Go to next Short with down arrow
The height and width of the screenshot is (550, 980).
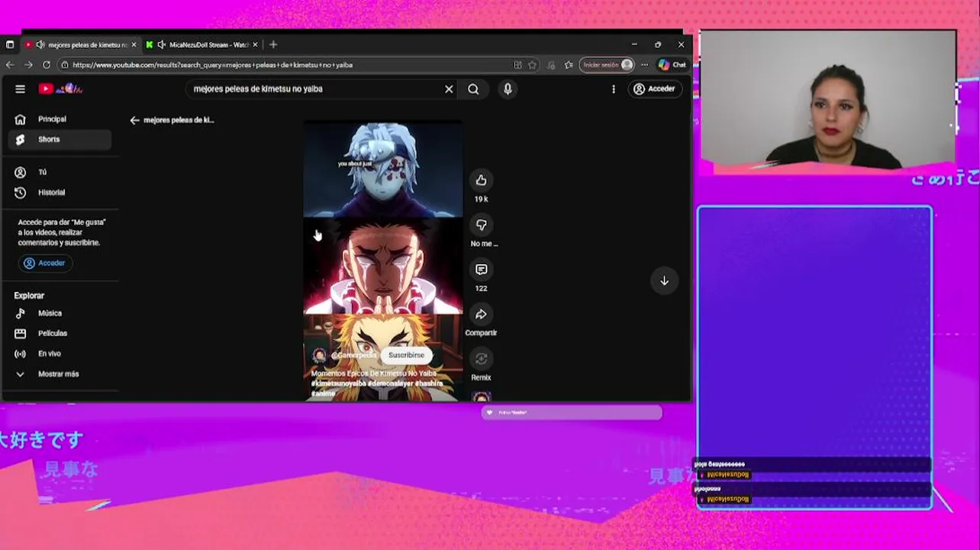[664, 280]
